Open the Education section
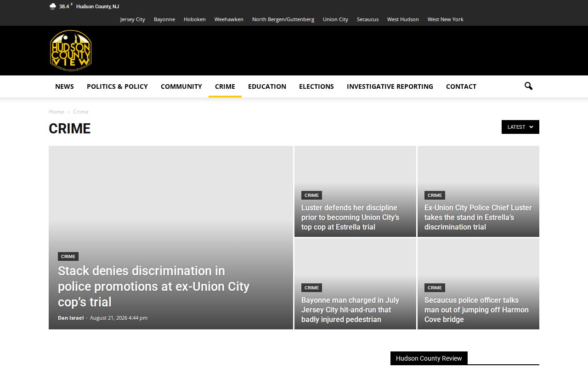588x368 pixels. 267,86
